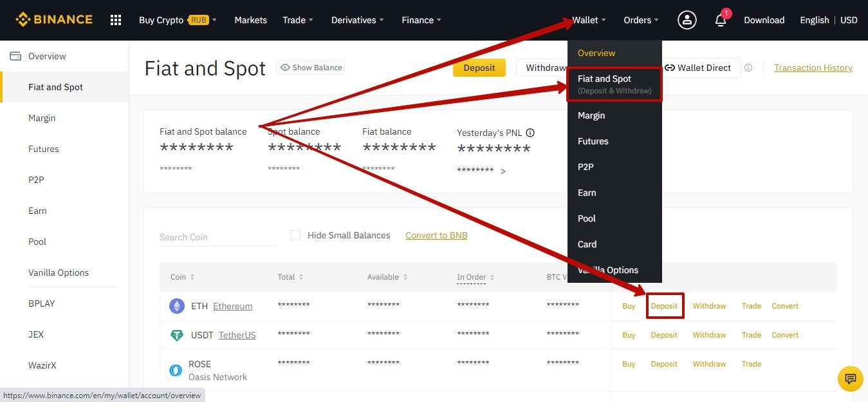
Task: Select Fiat and Spot in Wallet dropdown
Action: 614,84
